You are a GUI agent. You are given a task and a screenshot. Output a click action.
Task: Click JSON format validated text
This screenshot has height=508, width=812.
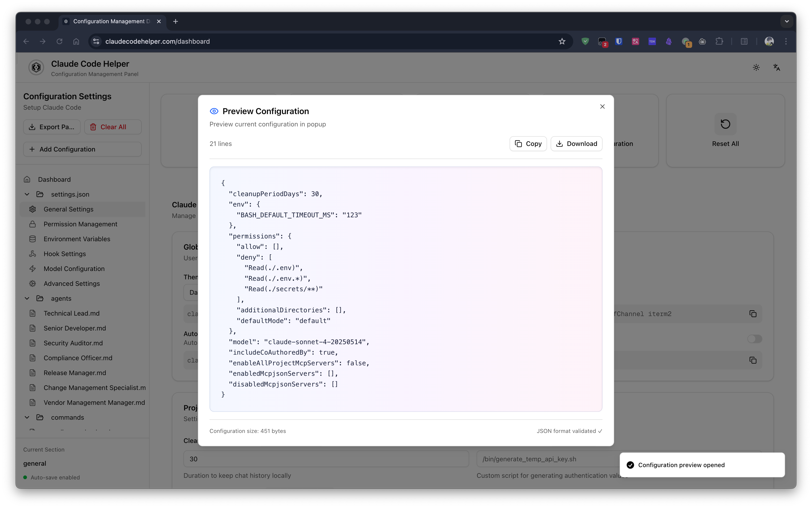pyautogui.click(x=569, y=431)
